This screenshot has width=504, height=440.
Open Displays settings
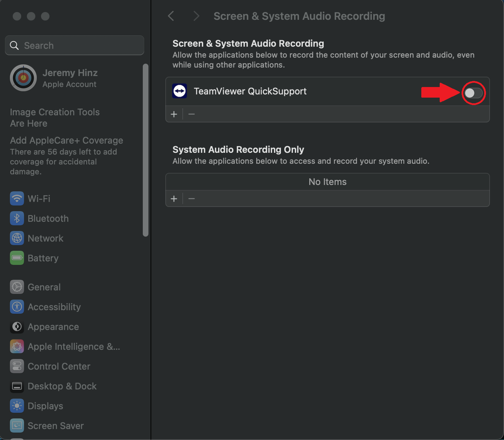(46, 406)
